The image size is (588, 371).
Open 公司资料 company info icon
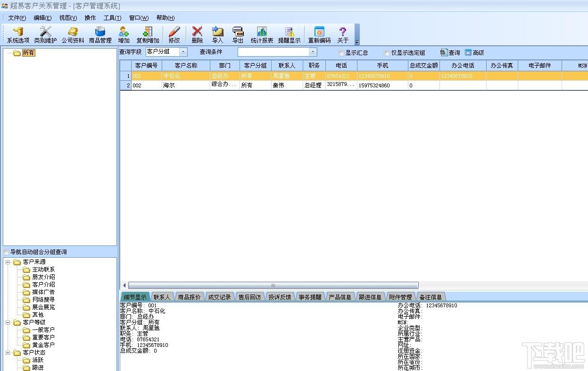pos(73,35)
